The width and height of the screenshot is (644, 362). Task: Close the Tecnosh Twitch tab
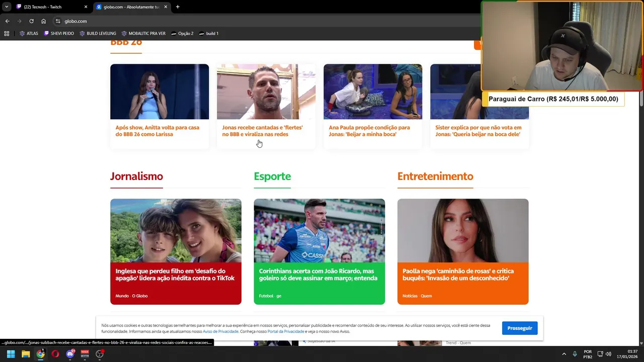tap(86, 7)
